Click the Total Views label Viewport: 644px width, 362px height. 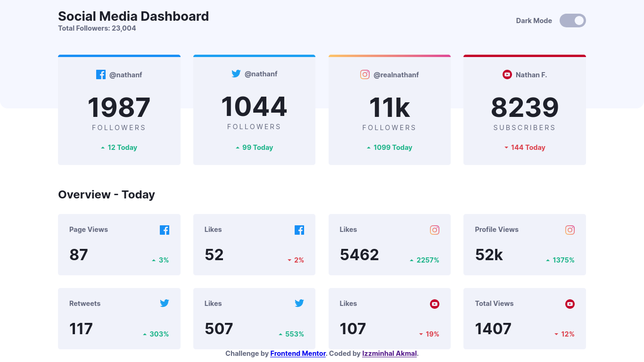[494, 304]
